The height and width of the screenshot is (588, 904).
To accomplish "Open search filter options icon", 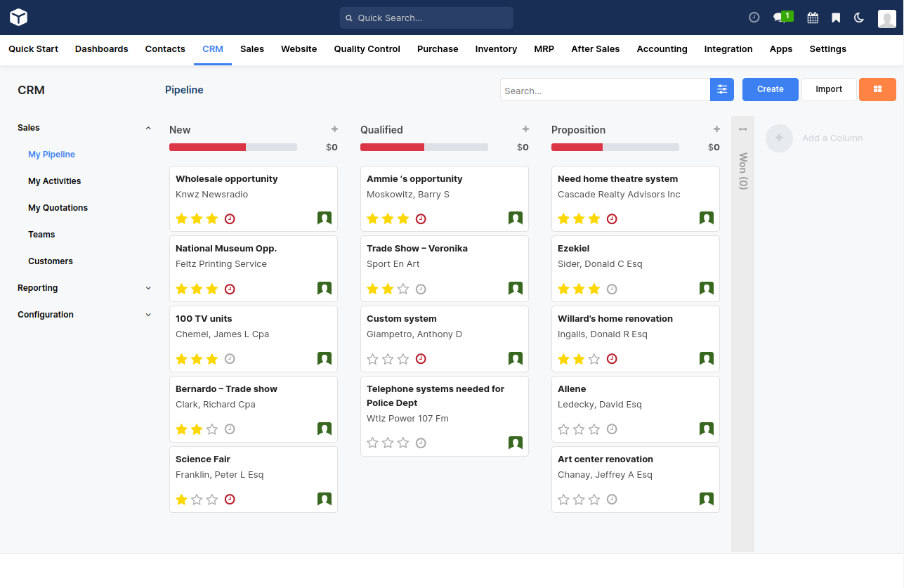I will [722, 90].
